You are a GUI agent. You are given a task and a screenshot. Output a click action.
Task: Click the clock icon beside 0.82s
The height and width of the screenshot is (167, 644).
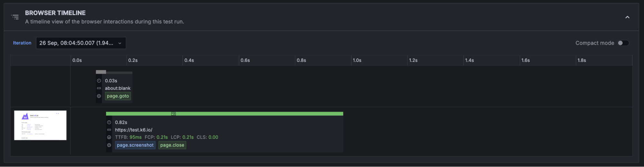click(109, 122)
